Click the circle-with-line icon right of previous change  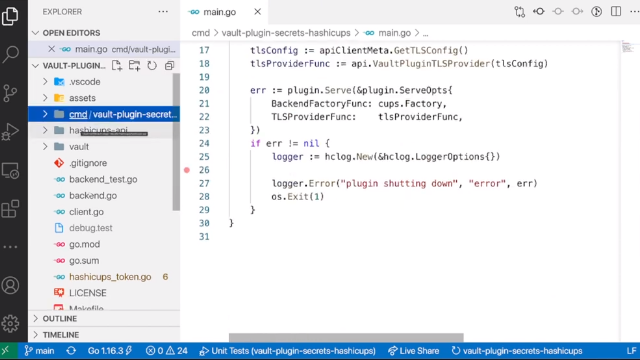558,11
